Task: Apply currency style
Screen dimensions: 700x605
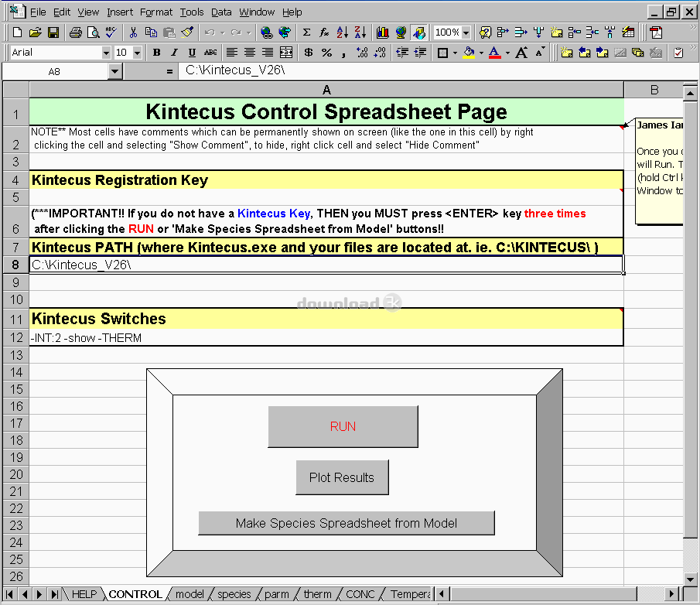Action: point(309,53)
